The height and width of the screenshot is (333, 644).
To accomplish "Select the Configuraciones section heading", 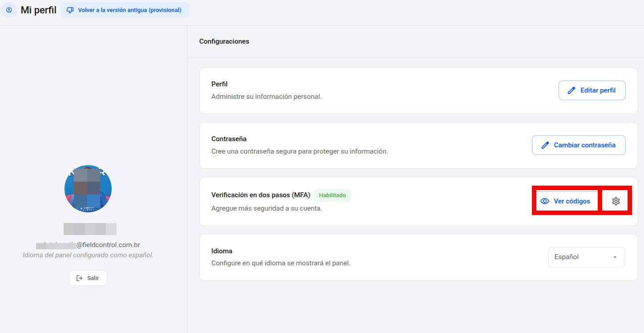I will click(x=224, y=41).
